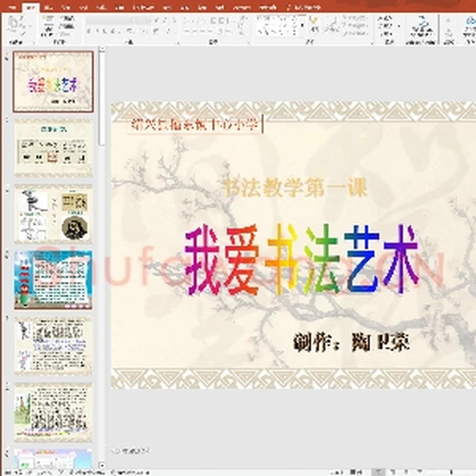Screen dimensions: 476x476
Task: Click the Quick Styles icon
Action: pos(332,25)
